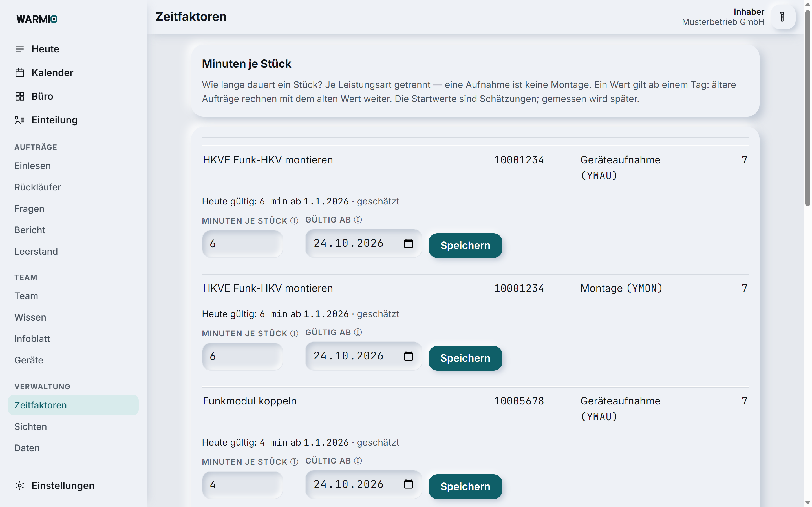Open date picker in the Funkmodul koppeln row
Viewport: 812px width, 507px height.
[408, 484]
